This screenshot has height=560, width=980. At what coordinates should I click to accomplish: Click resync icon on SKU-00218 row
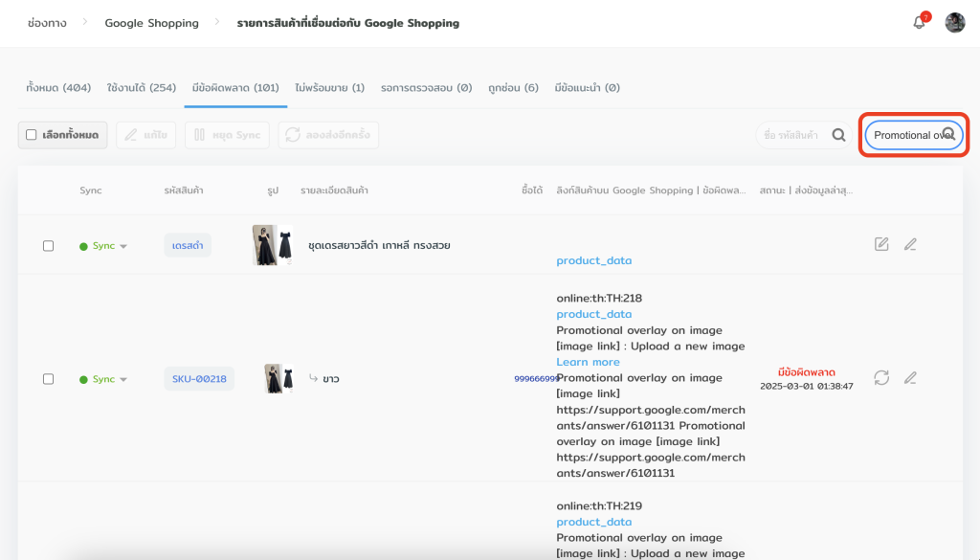click(881, 378)
